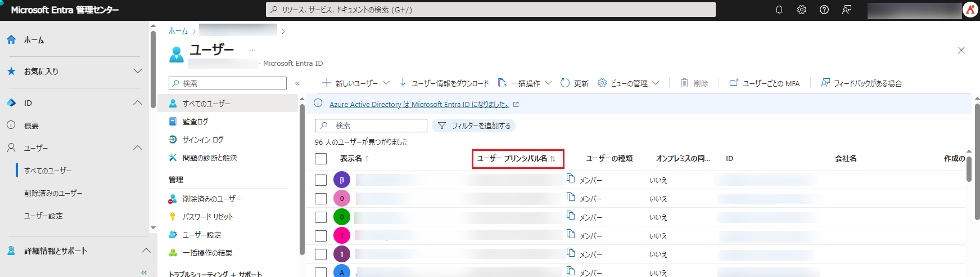
Task: Close the ユーザー blade with X
Action: [961, 50]
